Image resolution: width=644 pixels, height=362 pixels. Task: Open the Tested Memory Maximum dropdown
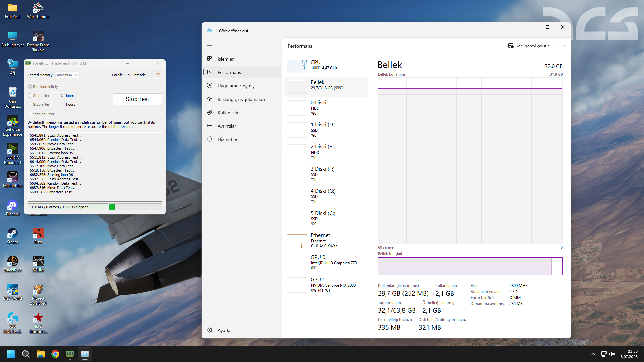coord(68,75)
